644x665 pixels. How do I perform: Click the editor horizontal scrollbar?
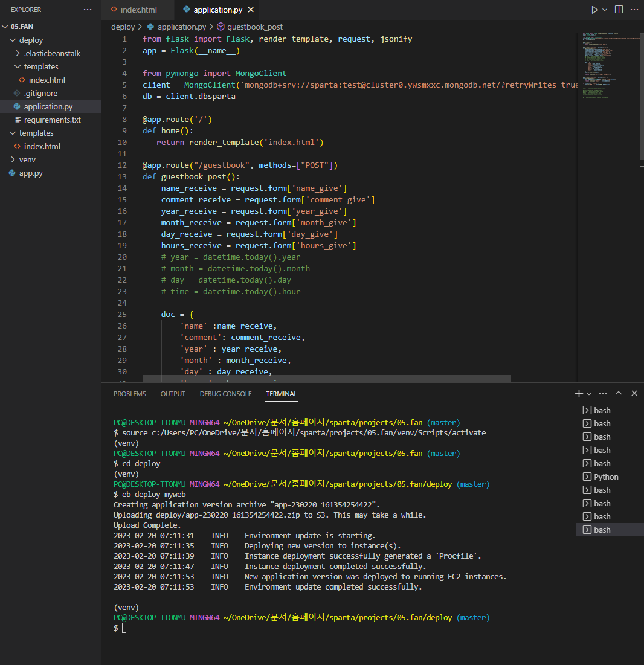(x=327, y=378)
